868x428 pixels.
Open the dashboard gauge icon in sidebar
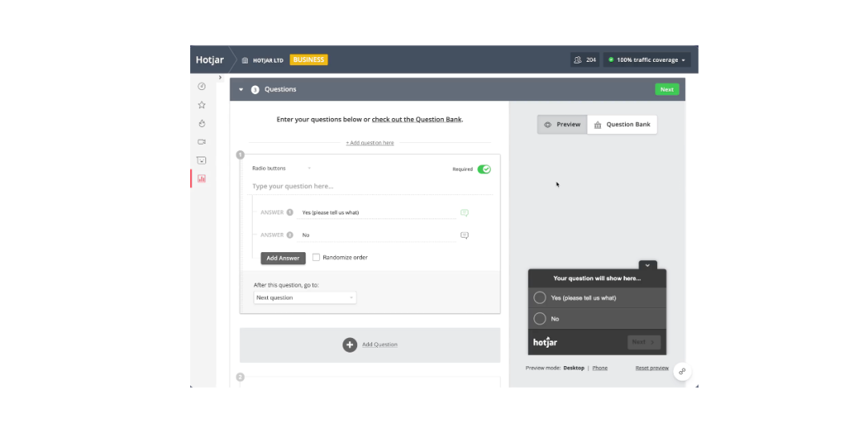pos(201,87)
